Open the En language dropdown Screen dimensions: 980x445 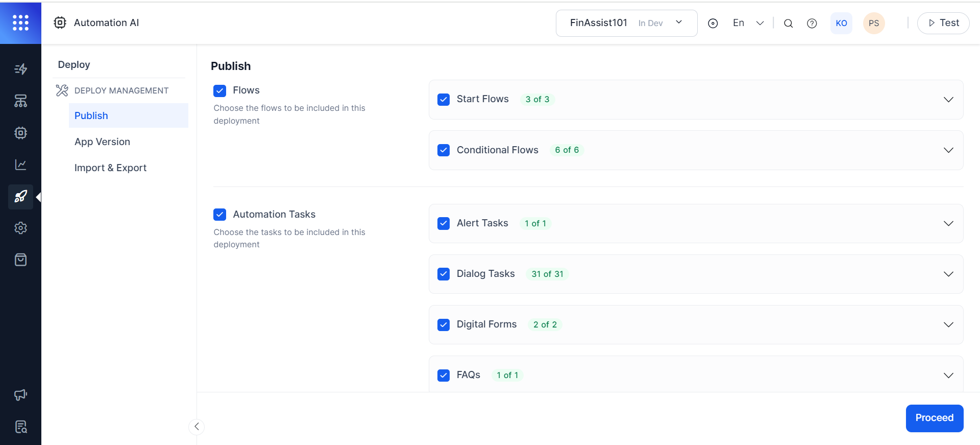[748, 23]
